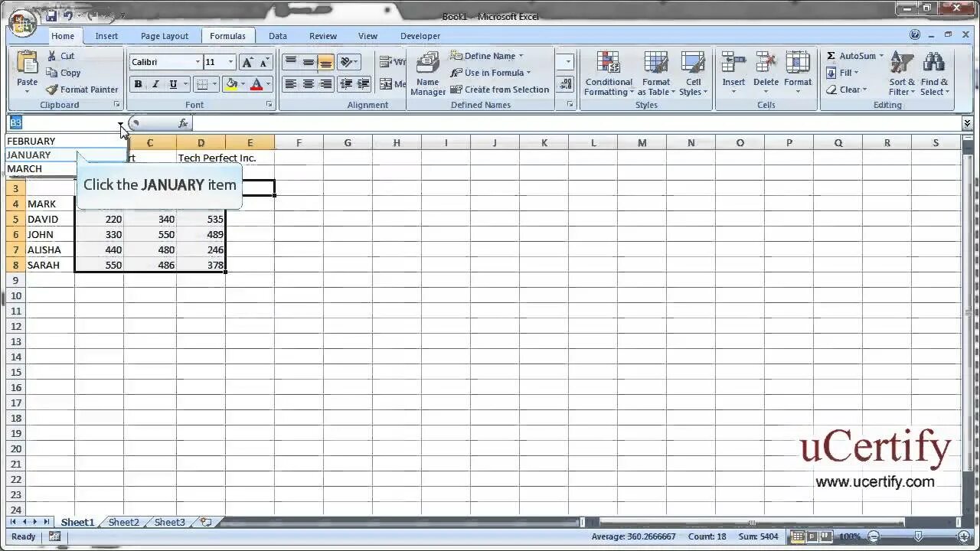Select JANUARY in the Name Box list

click(x=66, y=155)
